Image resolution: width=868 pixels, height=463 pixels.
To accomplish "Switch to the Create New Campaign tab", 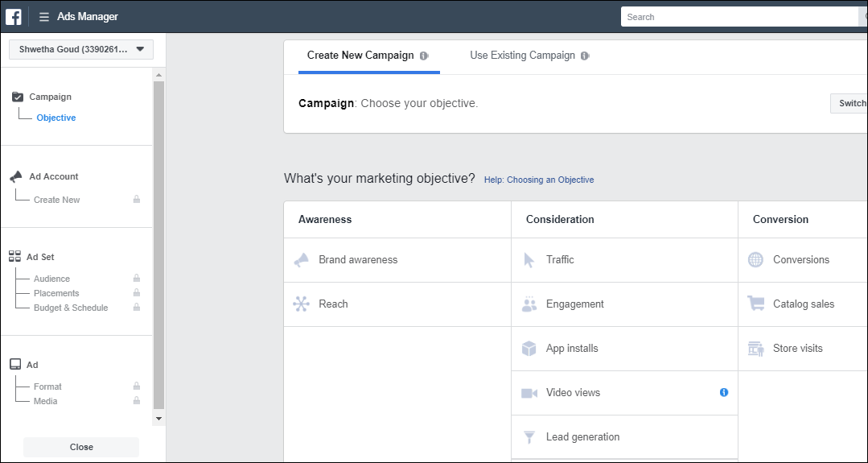I will click(x=360, y=56).
